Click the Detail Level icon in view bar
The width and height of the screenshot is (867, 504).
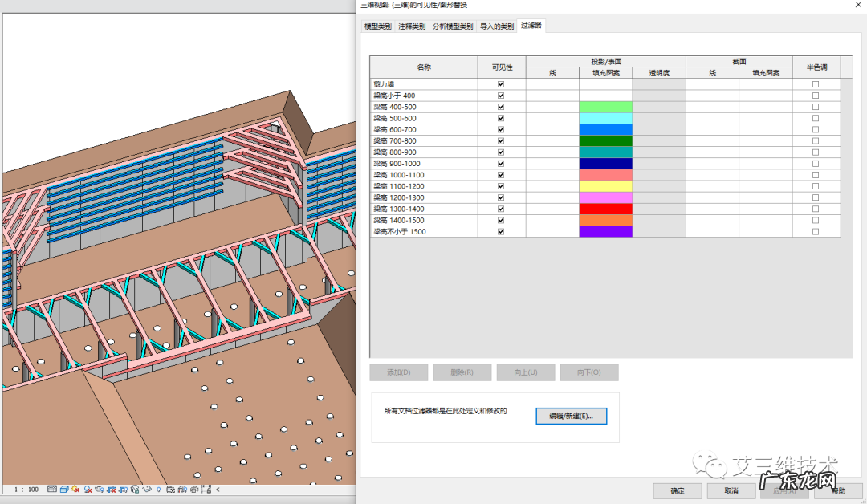pyautogui.click(x=52, y=489)
